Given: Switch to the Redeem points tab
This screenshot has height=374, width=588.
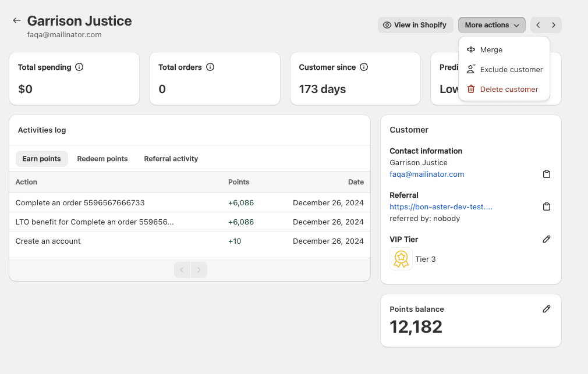Looking at the screenshot, I should (102, 159).
